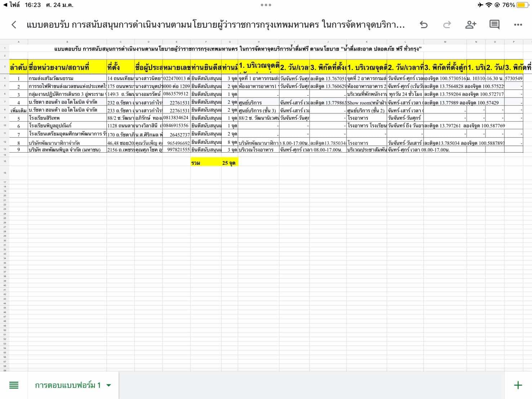Select phone cell 965496692
The image size is (532, 399).
pyautogui.click(x=176, y=143)
